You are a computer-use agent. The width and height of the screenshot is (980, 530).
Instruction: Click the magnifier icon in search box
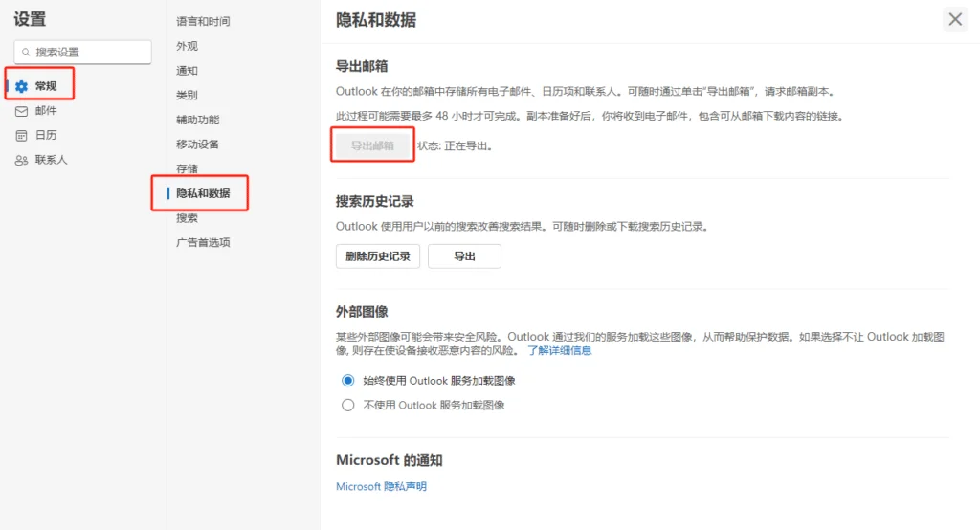(26, 52)
